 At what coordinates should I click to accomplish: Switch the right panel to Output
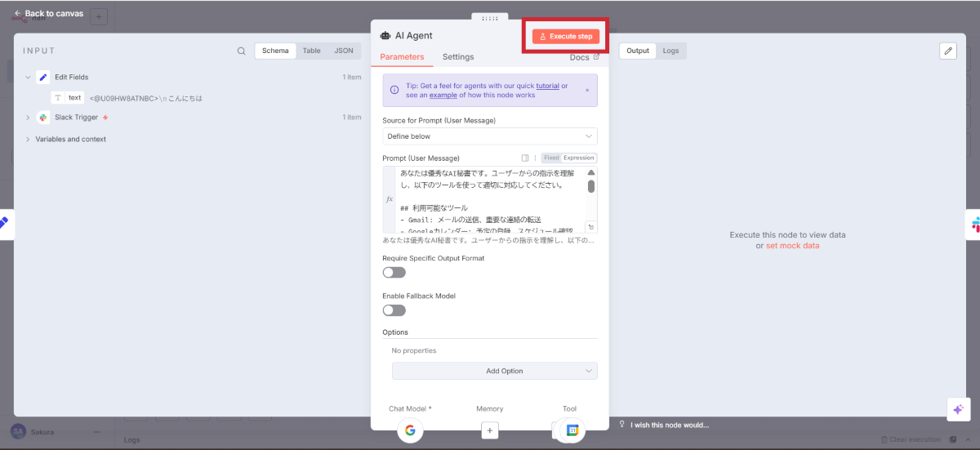coord(638,51)
